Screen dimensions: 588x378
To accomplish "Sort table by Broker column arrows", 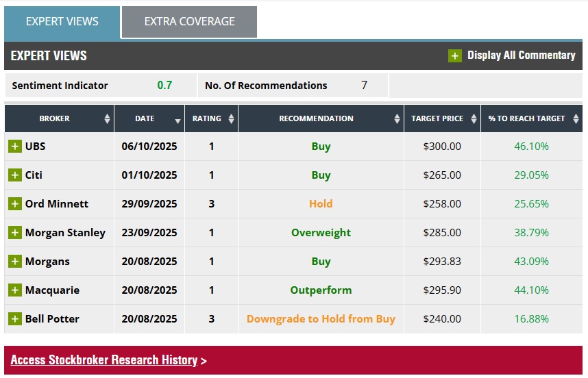I will pos(107,119).
